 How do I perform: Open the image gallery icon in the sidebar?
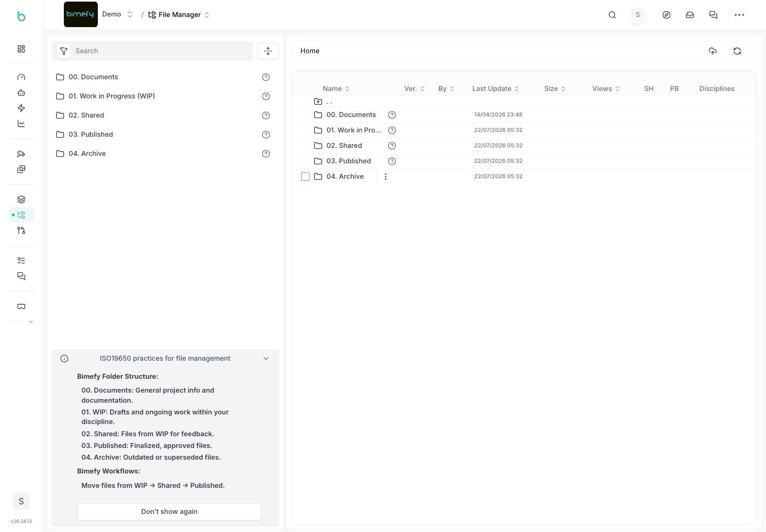pos(21,169)
